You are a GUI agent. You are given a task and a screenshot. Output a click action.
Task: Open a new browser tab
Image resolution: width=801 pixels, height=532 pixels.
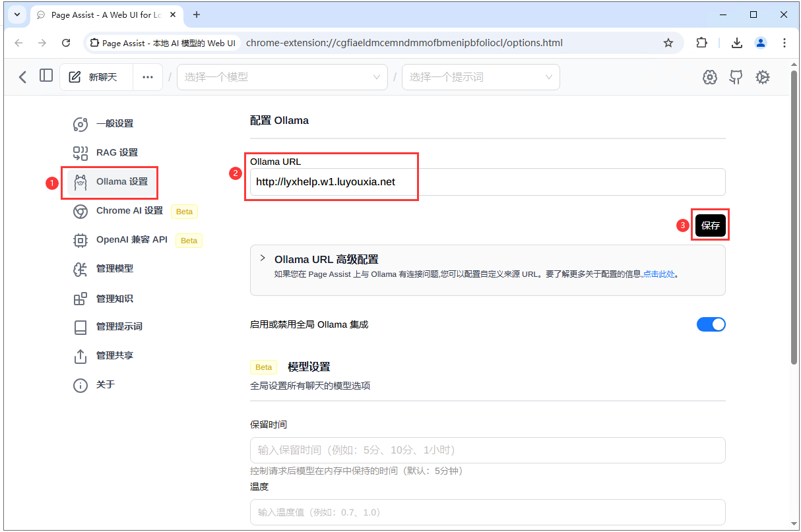pos(197,15)
